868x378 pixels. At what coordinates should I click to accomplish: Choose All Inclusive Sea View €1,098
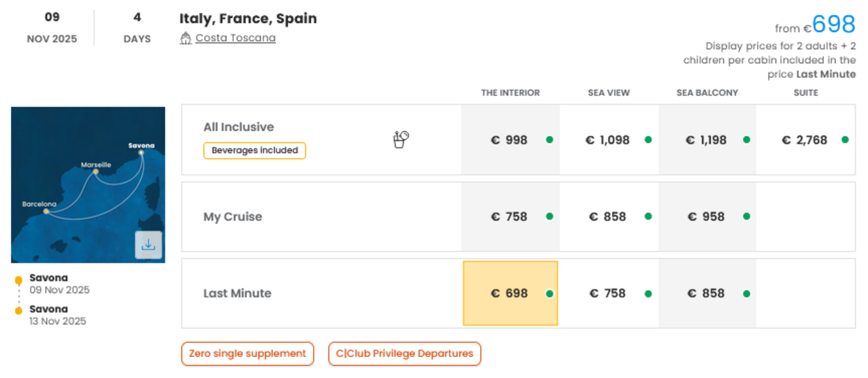point(608,140)
